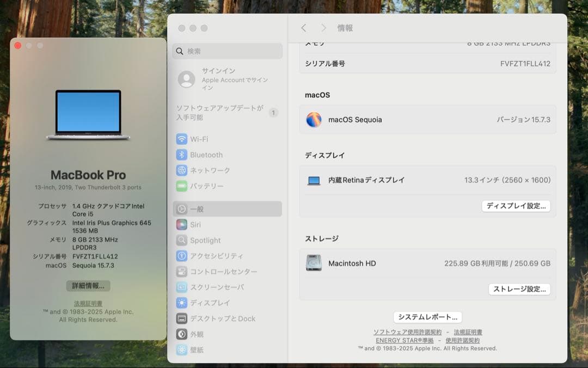Open ストレージ設定 for Macintosh HD
588x368 pixels.
519,289
